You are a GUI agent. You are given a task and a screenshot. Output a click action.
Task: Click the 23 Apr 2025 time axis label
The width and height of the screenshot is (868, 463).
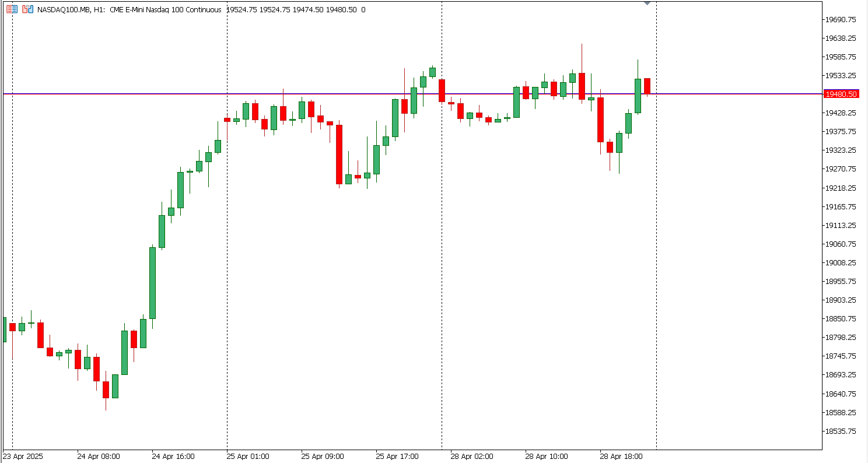23,456
